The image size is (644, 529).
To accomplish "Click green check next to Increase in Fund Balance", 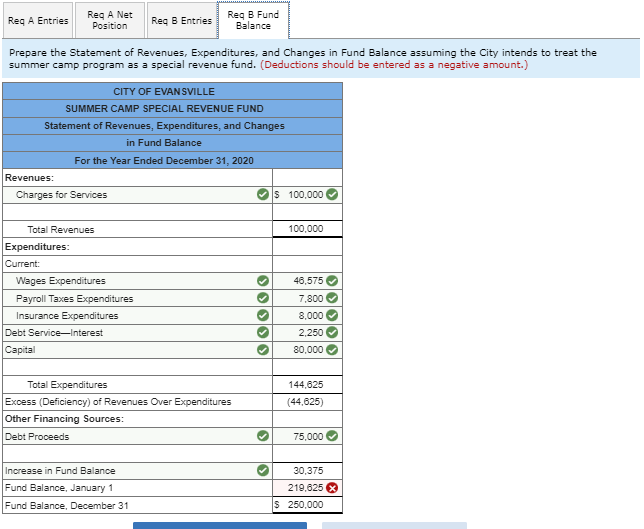I will click(263, 470).
